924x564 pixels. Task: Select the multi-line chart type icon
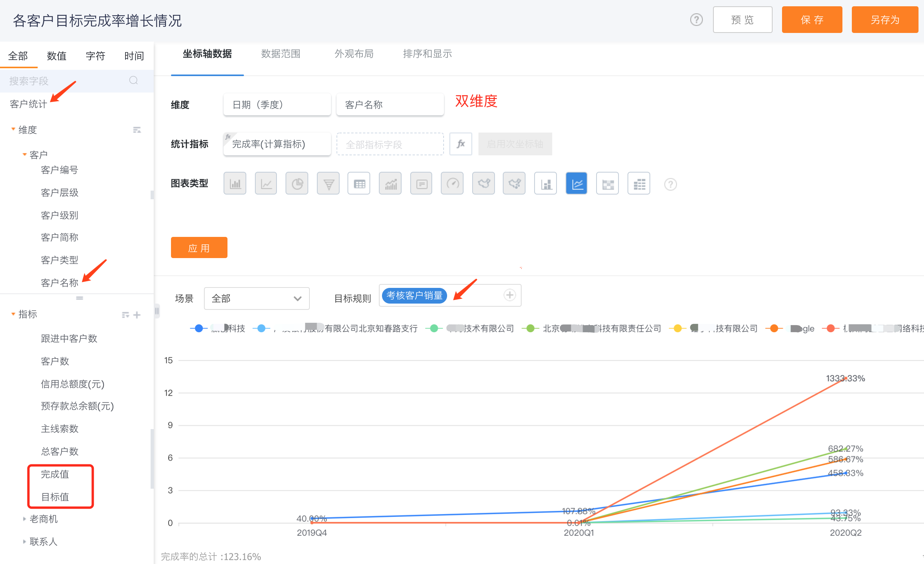point(576,184)
